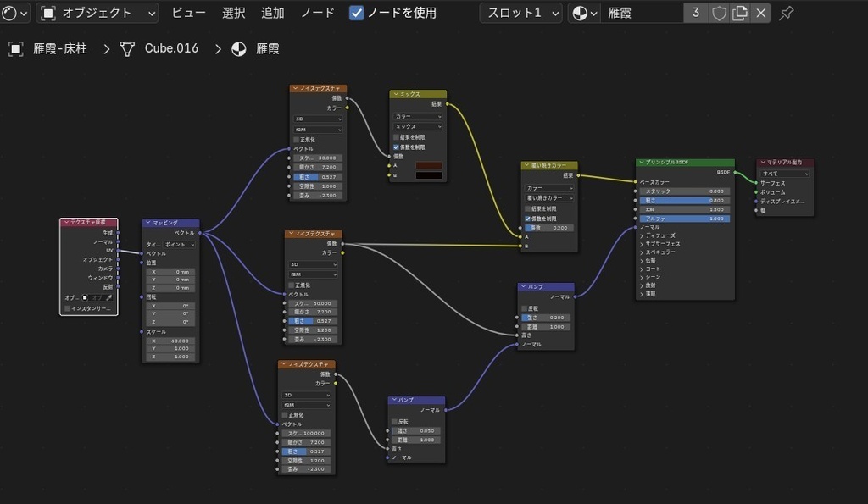
Task: Click the fake user shield icon
Action: 719,13
